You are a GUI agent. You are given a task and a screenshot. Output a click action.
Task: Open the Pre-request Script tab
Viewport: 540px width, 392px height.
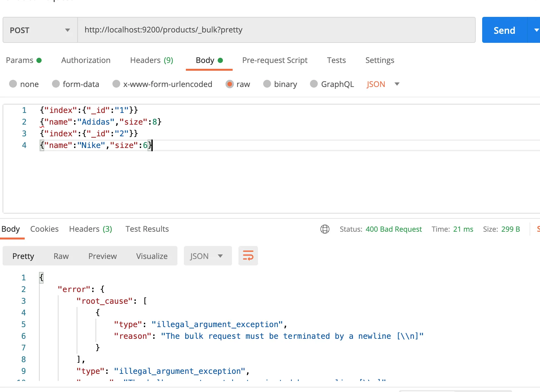tap(275, 60)
